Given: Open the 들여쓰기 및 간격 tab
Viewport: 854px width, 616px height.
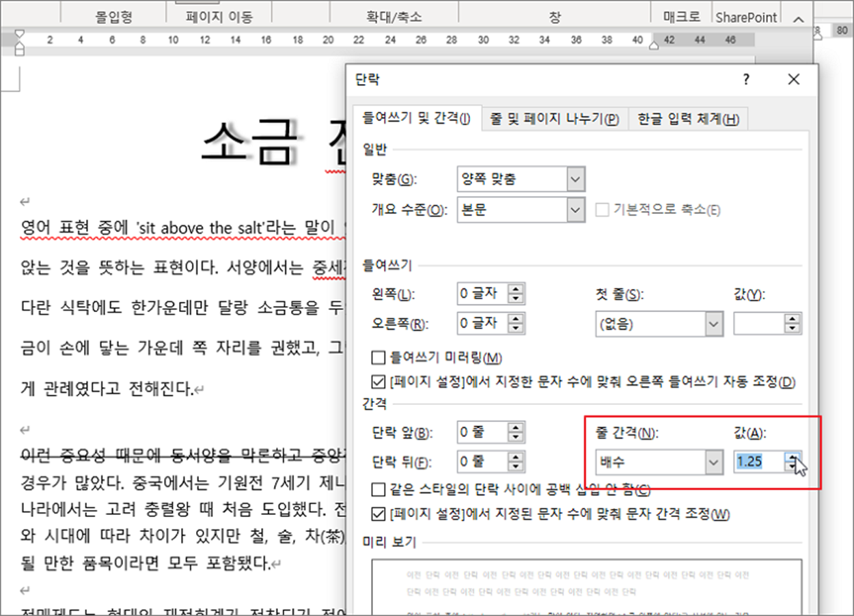Looking at the screenshot, I should pos(416,118).
